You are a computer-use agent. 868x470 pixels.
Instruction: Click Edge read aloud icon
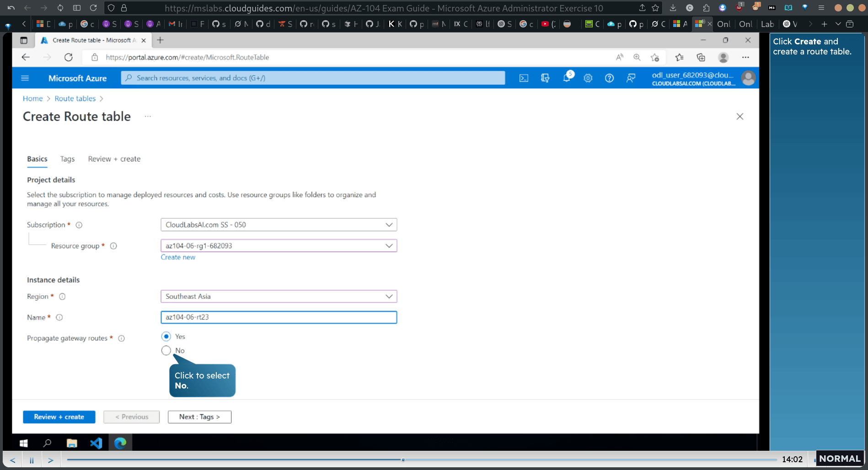[x=620, y=57]
